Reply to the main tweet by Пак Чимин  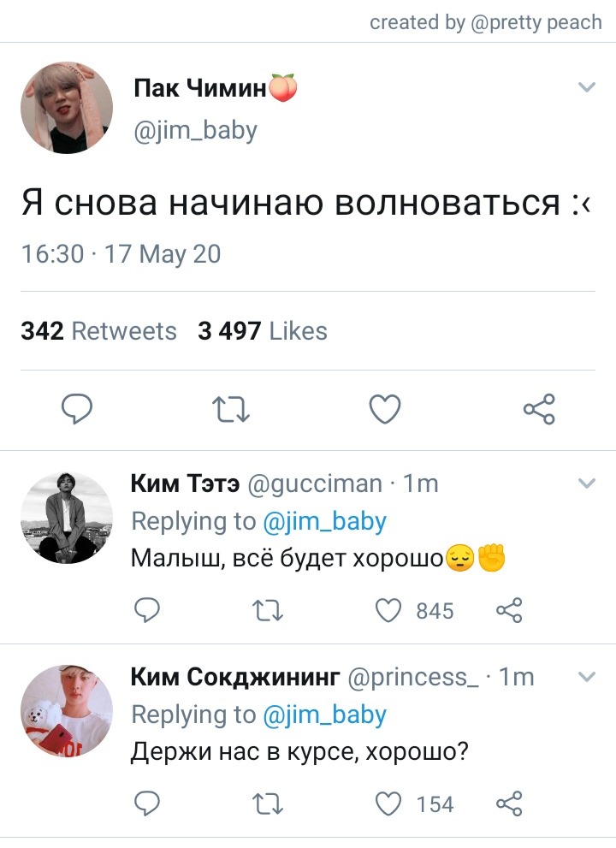coord(77,409)
